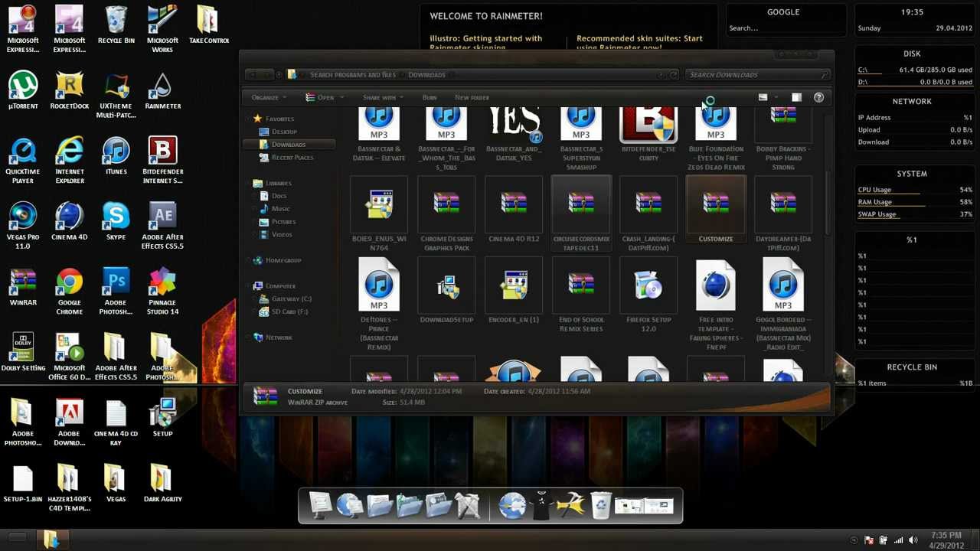Collapse the Favorites tree group

pyautogui.click(x=248, y=119)
